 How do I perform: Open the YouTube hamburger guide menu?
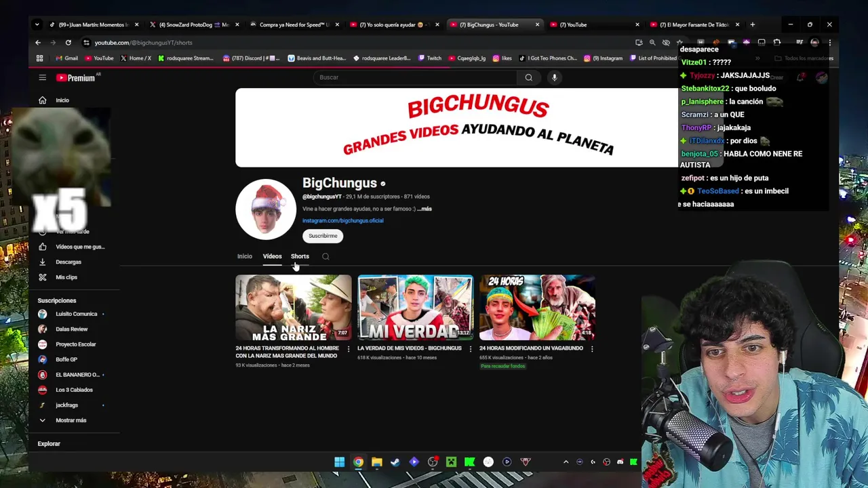point(42,78)
